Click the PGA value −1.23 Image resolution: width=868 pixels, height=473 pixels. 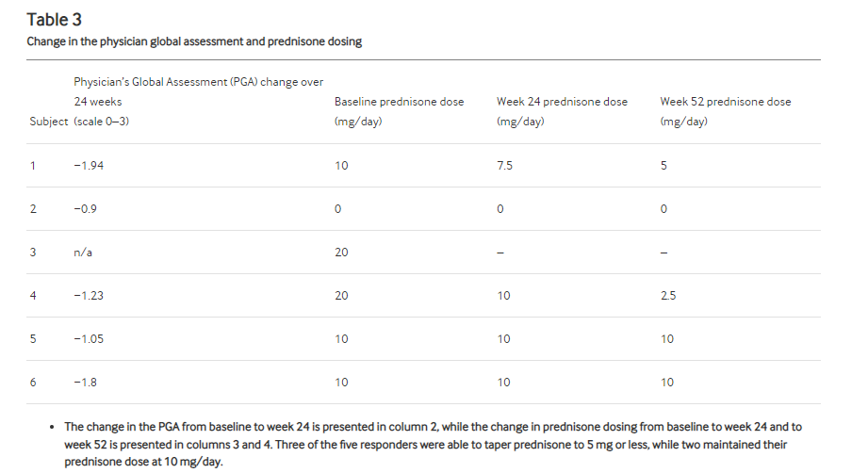(x=90, y=296)
